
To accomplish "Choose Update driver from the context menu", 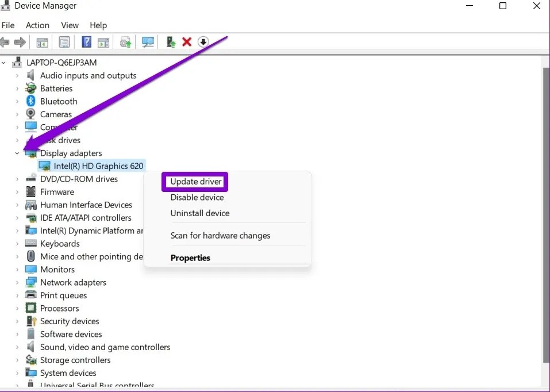I will click(x=195, y=181).
